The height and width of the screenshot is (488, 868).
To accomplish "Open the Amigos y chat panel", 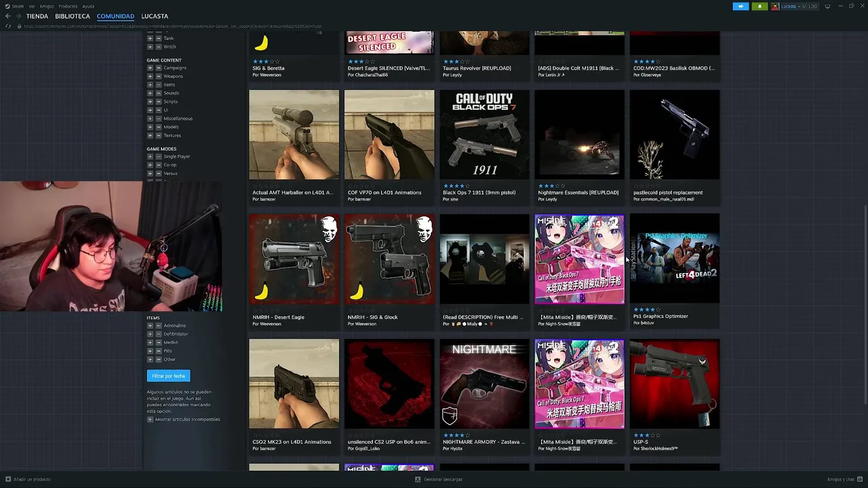I will 844,479.
